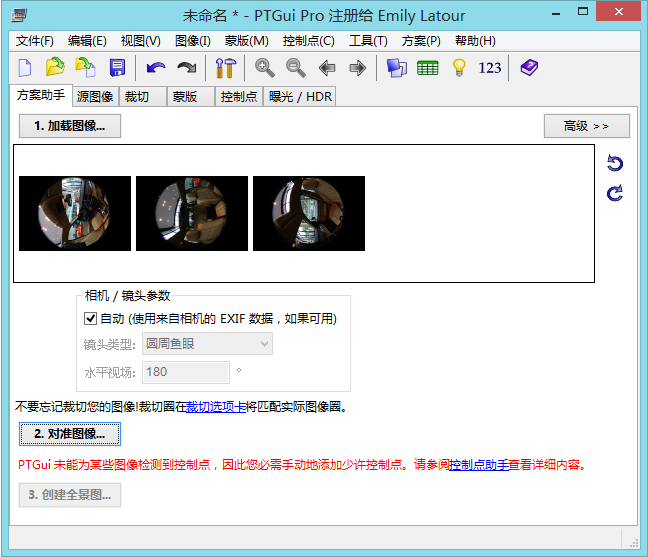Open a project with the folder icon
The width and height of the screenshot is (648, 557).
coord(55,68)
